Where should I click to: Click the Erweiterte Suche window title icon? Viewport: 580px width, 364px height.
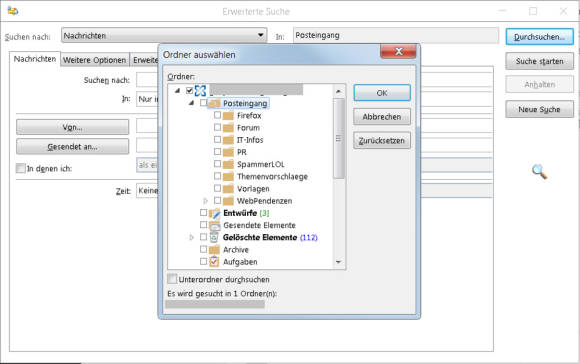pos(13,11)
